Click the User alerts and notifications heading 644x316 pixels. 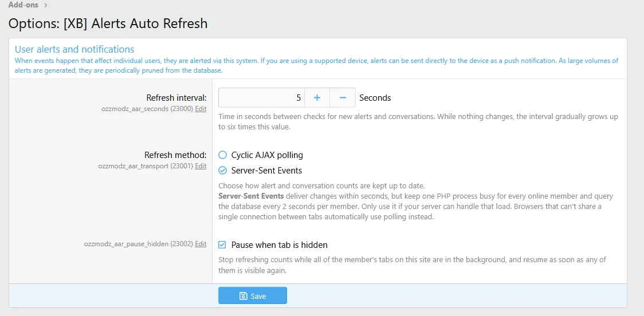coord(74,49)
